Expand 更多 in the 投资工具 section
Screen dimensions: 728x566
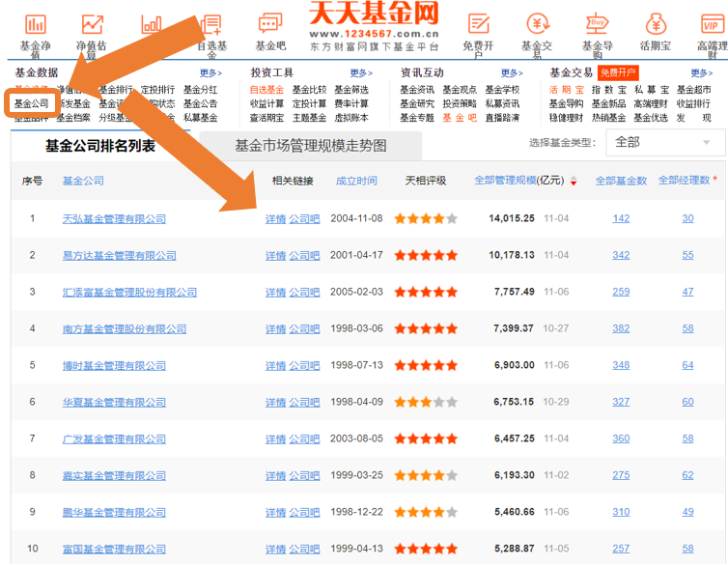point(361,73)
